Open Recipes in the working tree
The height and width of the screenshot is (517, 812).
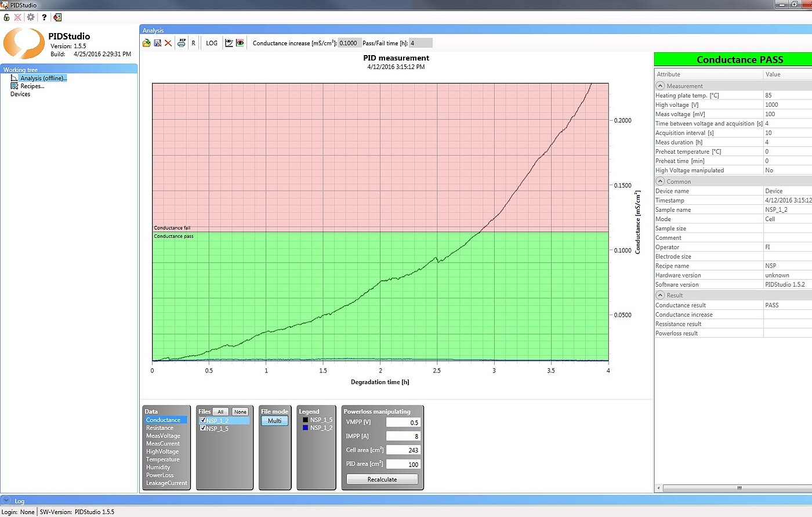point(32,86)
